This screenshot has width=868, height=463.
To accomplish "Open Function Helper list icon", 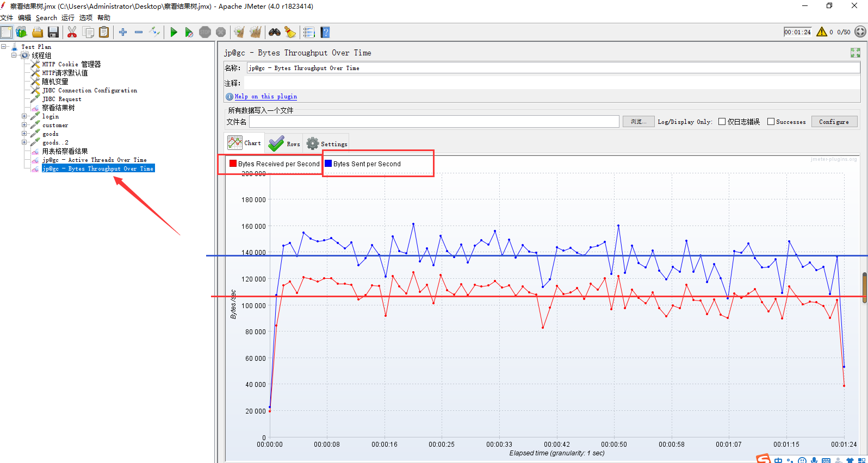I will click(309, 32).
